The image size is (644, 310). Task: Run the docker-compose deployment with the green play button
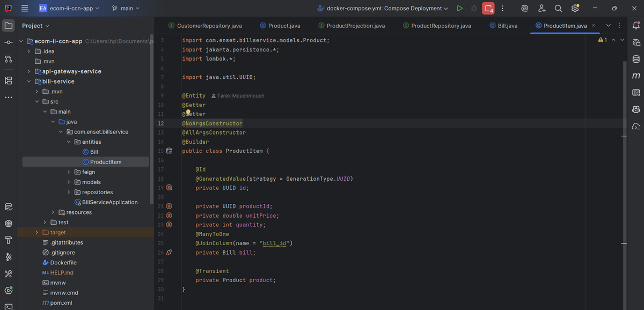click(459, 9)
